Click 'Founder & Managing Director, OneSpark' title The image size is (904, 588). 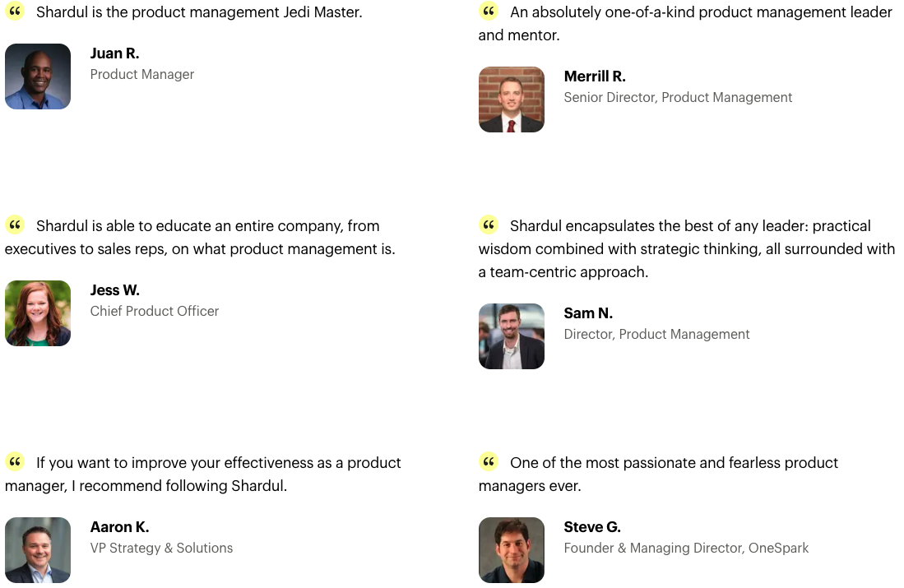point(686,549)
